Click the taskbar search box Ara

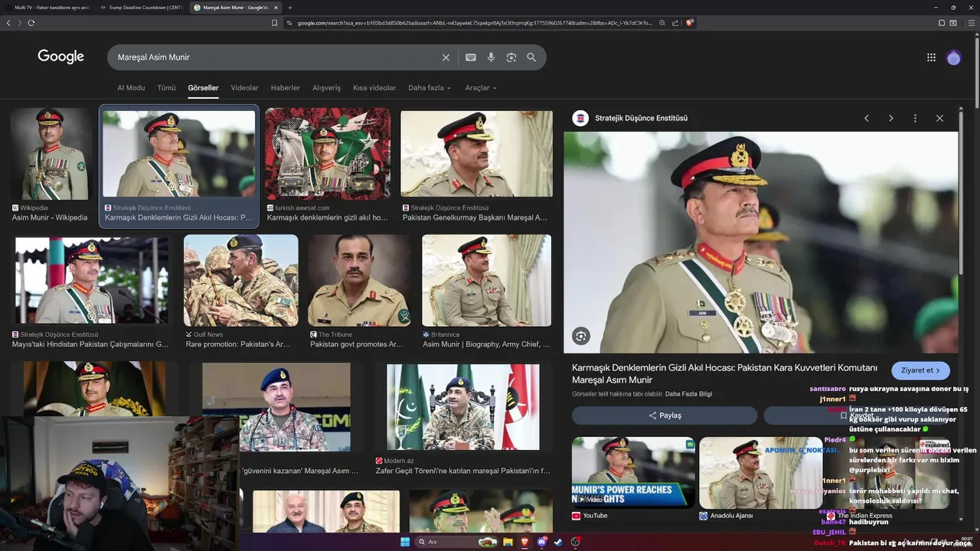tap(456, 542)
